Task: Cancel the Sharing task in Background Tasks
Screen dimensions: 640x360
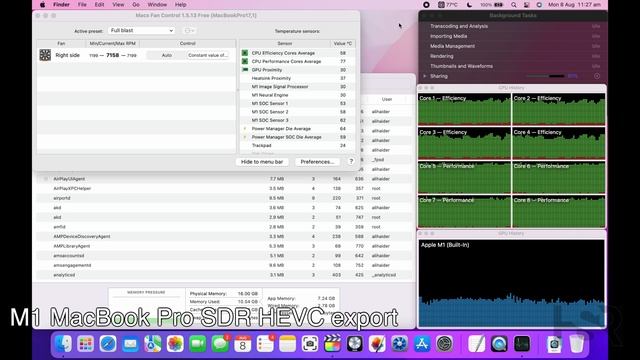Action: pyautogui.click(x=597, y=76)
